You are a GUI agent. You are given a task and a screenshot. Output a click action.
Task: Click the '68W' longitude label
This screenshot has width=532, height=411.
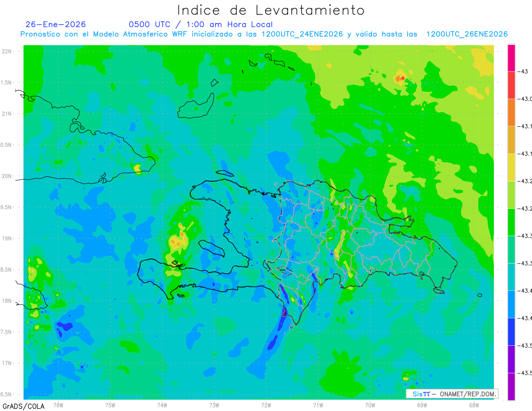coord(474,405)
